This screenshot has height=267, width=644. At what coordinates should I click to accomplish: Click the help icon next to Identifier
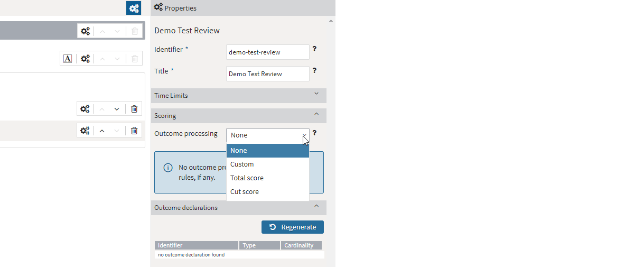pos(314,49)
